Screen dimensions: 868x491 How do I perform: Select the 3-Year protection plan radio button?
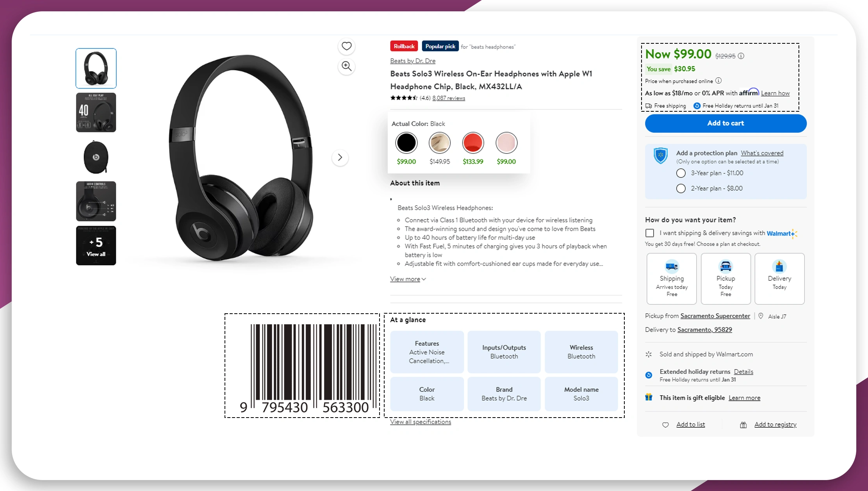(x=681, y=173)
